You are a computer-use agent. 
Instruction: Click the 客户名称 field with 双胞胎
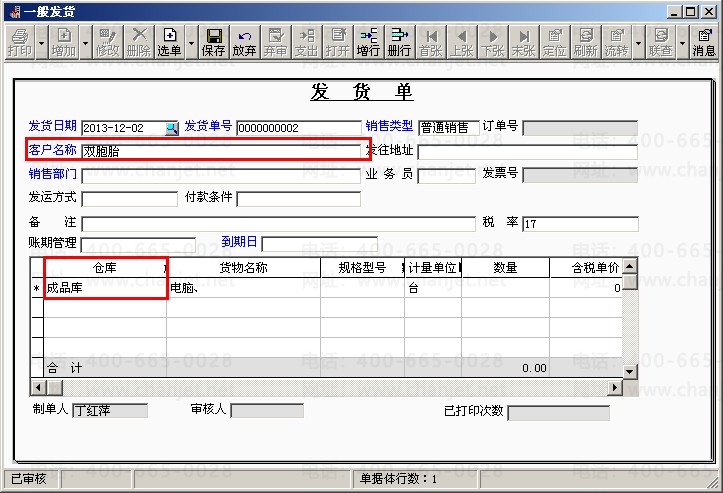pyautogui.click(x=221, y=151)
